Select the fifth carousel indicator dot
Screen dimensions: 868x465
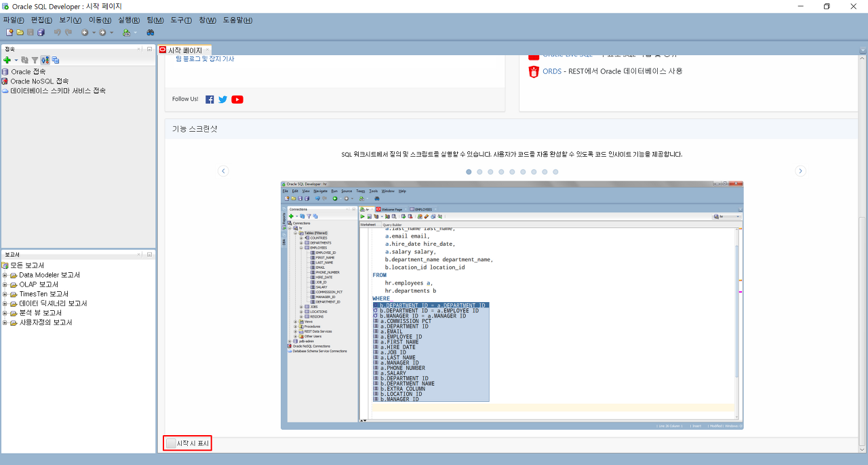[x=512, y=172]
